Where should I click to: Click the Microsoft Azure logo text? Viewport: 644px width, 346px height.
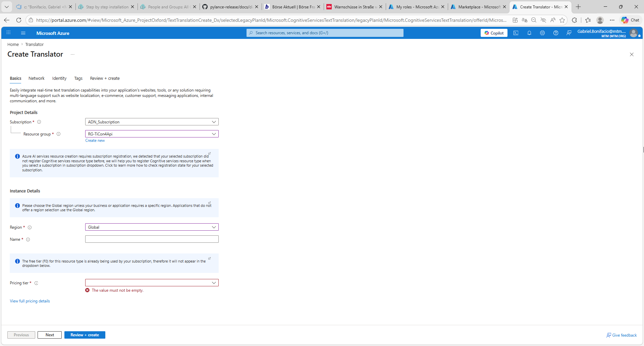(53, 33)
